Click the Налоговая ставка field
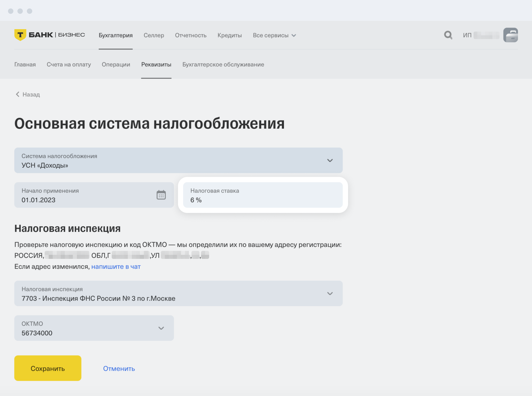The image size is (532, 396). point(263,195)
